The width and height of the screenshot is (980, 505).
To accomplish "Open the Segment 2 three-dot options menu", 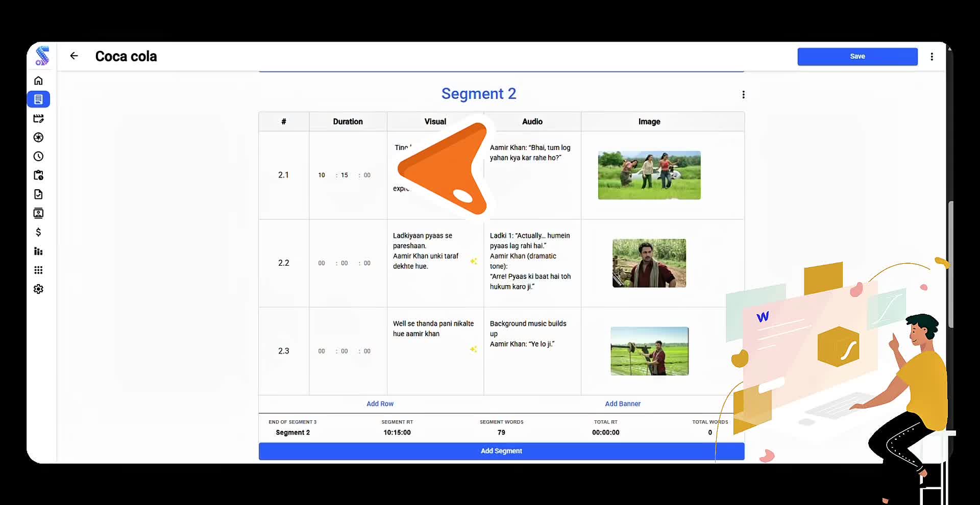I will pos(743,94).
